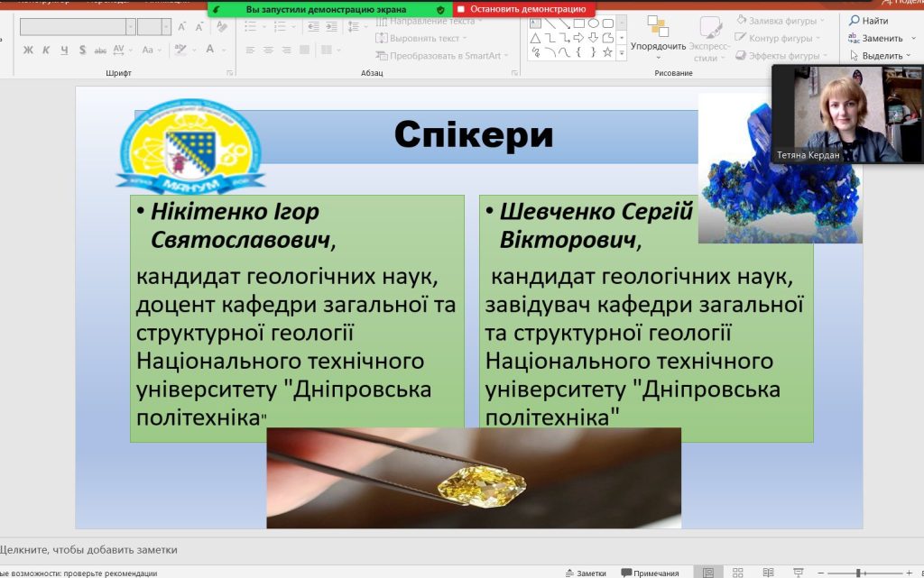Increase font size with larger A icon

point(182,26)
